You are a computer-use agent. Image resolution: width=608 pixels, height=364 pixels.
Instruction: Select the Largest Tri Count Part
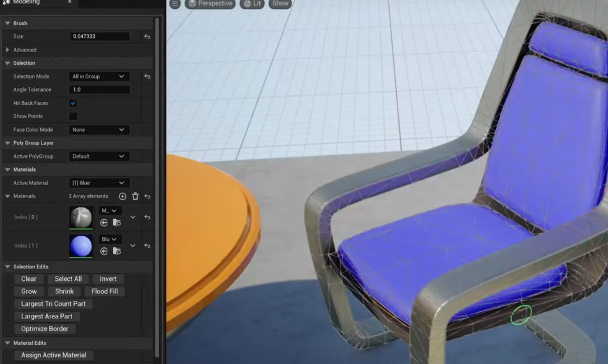pos(53,304)
